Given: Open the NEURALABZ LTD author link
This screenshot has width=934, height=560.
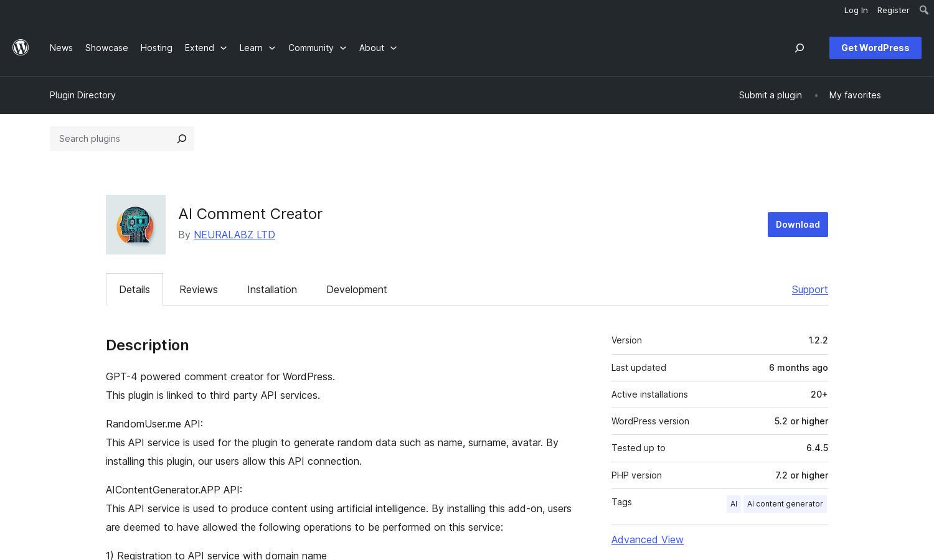Looking at the screenshot, I should (x=234, y=235).
